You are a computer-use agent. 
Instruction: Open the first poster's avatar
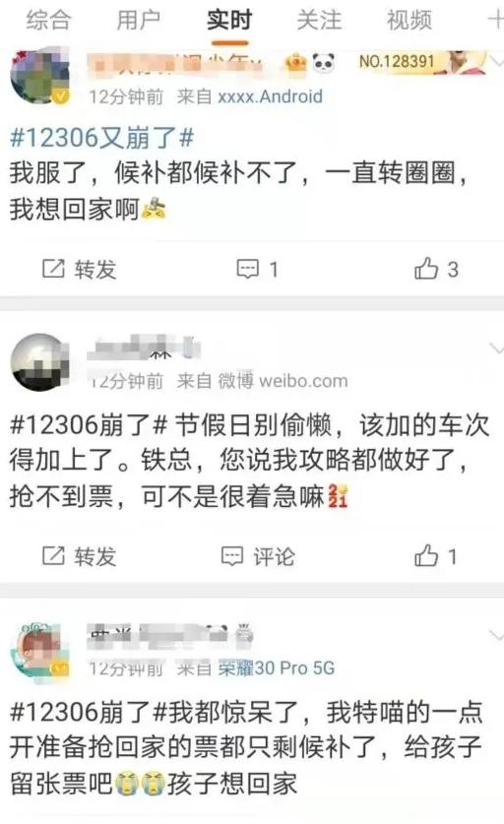pyautogui.click(x=40, y=76)
